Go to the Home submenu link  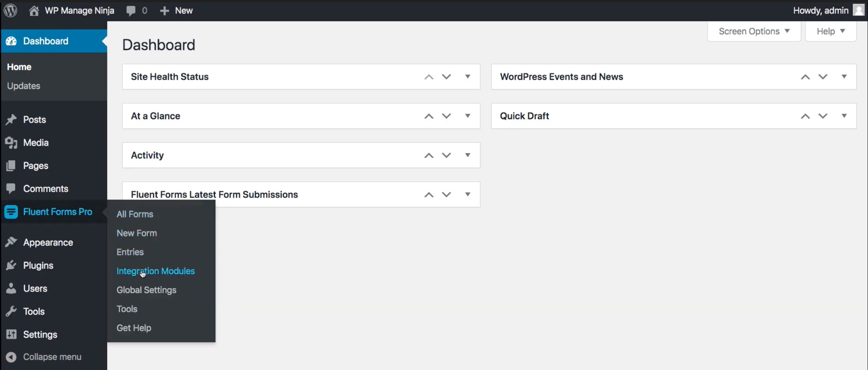(x=19, y=67)
